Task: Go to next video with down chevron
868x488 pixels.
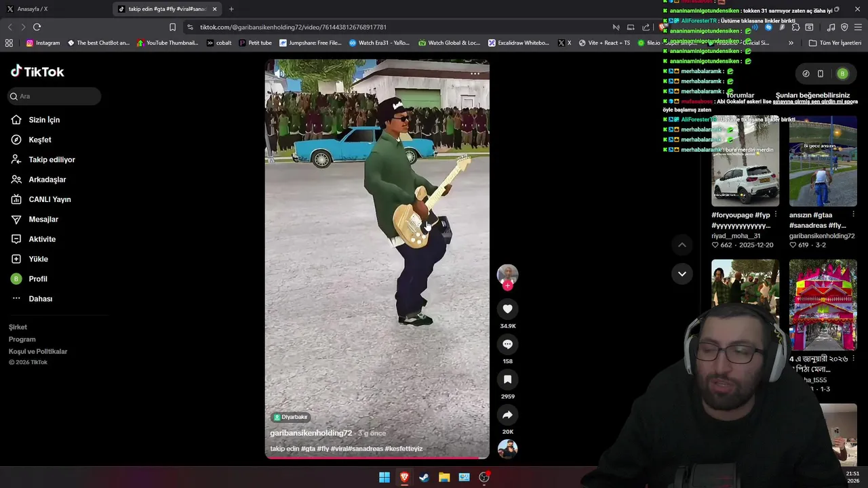Action: pyautogui.click(x=682, y=274)
